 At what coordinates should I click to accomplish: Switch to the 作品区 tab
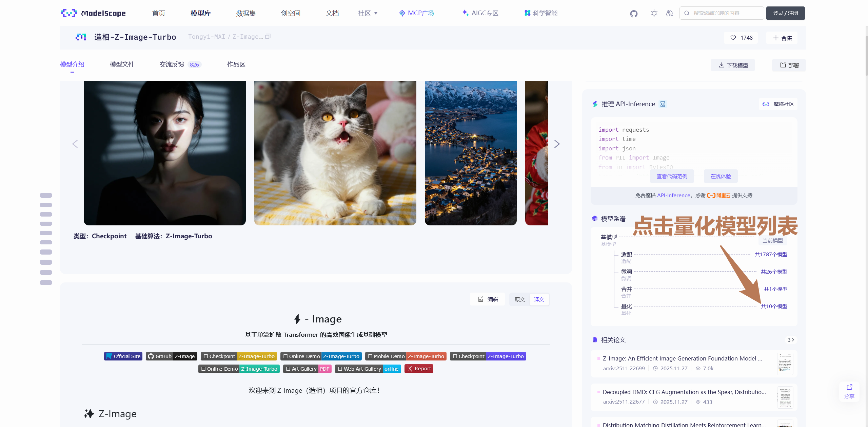[x=236, y=64]
